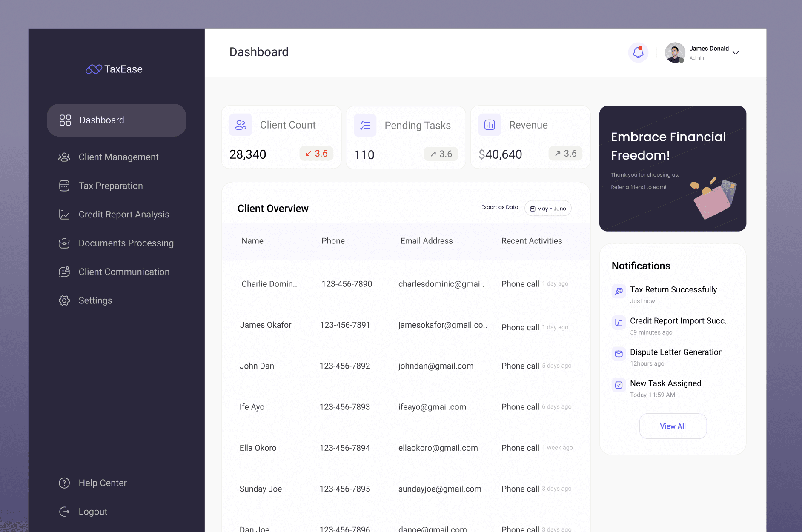Click the Settings gear icon
This screenshot has width=802, height=532.
[64, 300]
